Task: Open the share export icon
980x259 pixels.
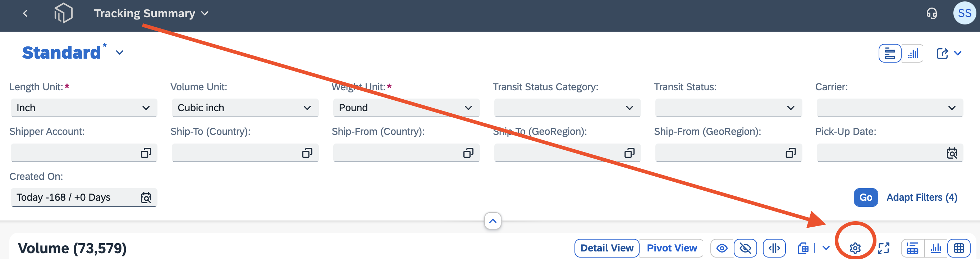Action: pos(942,53)
